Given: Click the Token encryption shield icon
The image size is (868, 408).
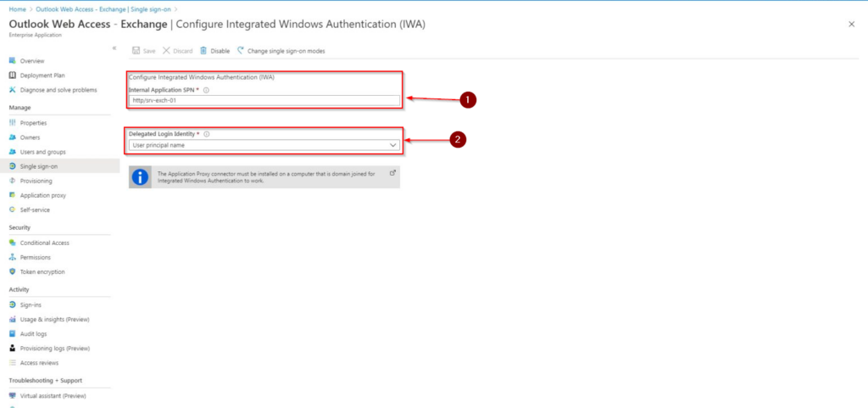Looking at the screenshot, I should point(12,271).
